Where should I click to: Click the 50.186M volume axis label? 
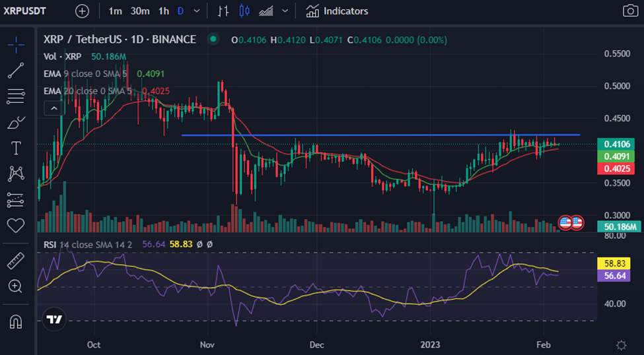coord(619,226)
